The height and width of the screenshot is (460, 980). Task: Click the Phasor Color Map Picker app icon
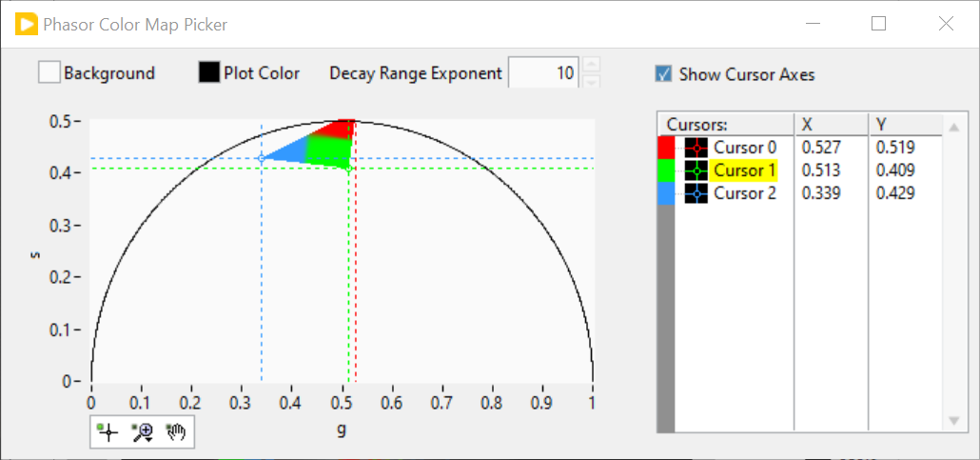(25, 25)
